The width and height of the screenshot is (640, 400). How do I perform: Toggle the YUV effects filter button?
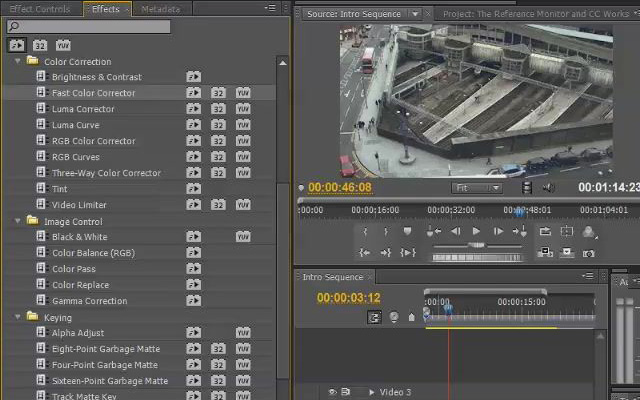[63, 45]
